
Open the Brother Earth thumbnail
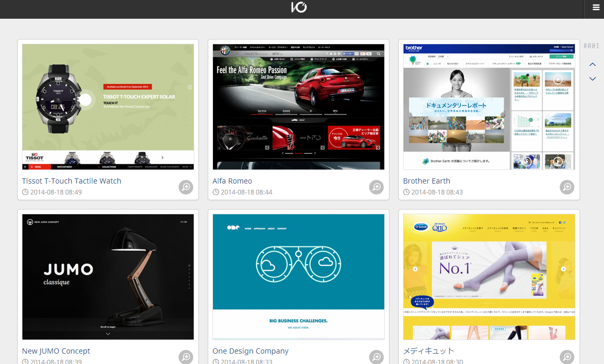(489, 107)
